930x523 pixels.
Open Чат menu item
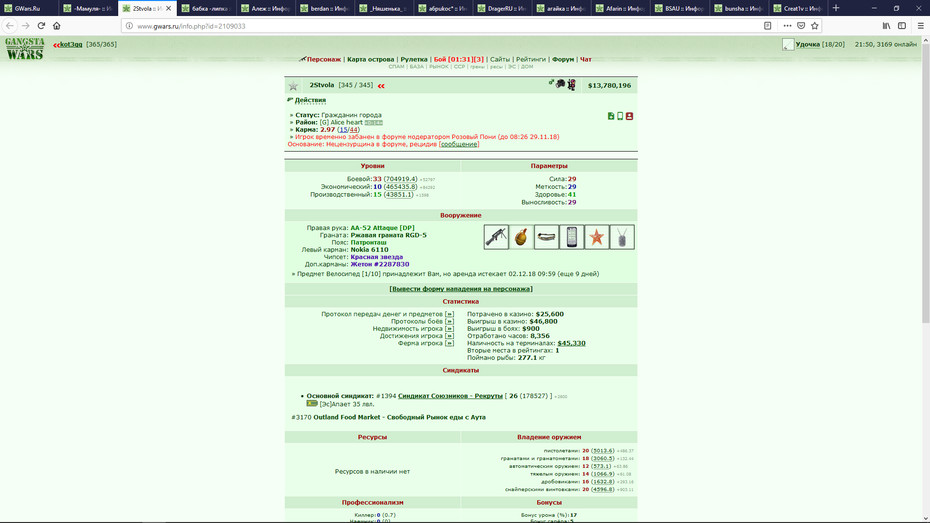(x=585, y=59)
